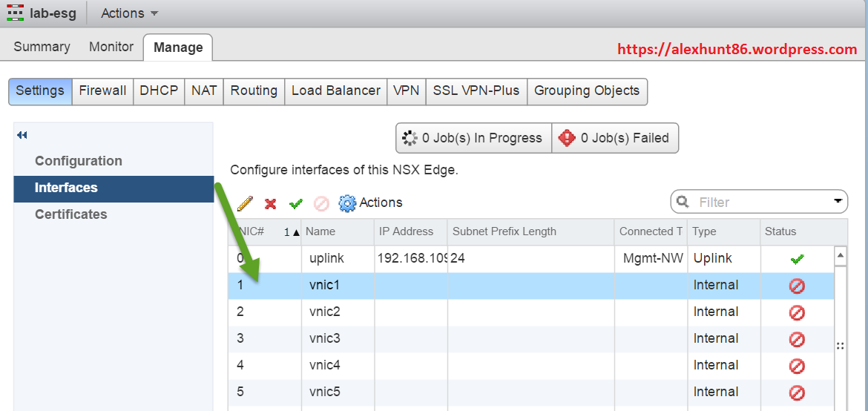Click the pencil edit interface icon
868x411 pixels.
(x=245, y=203)
